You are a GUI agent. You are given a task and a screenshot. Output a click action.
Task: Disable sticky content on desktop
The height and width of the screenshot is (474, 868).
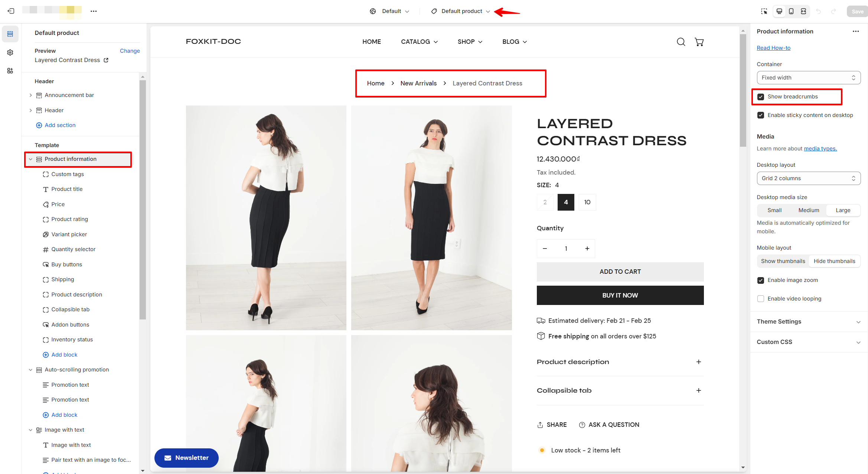tap(761, 115)
